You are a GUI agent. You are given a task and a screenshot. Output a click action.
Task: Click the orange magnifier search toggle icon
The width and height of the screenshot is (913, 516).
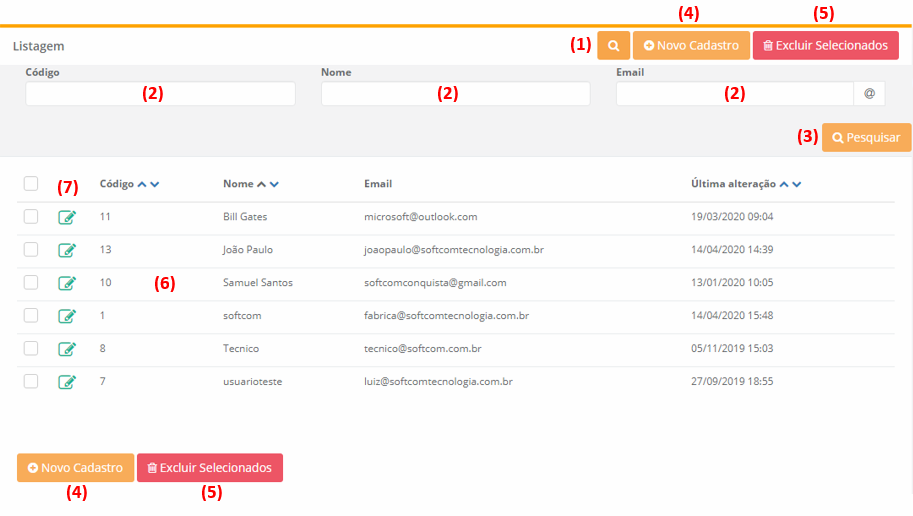[x=613, y=46]
